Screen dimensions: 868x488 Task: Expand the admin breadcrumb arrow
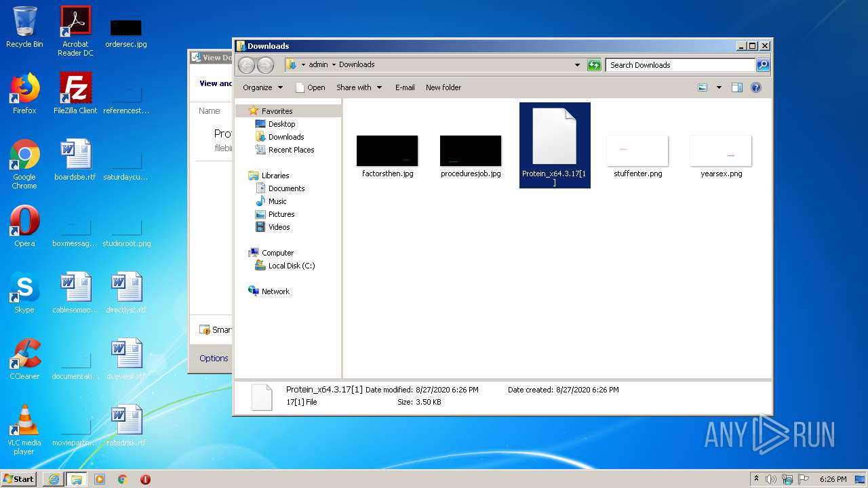[x=334, y=65]
